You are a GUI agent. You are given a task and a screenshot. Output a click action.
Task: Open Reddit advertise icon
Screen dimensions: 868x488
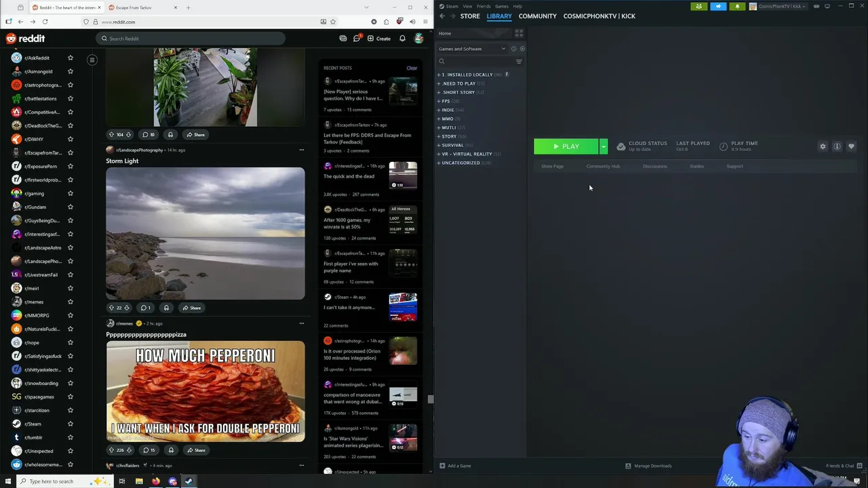click(343, 39)
